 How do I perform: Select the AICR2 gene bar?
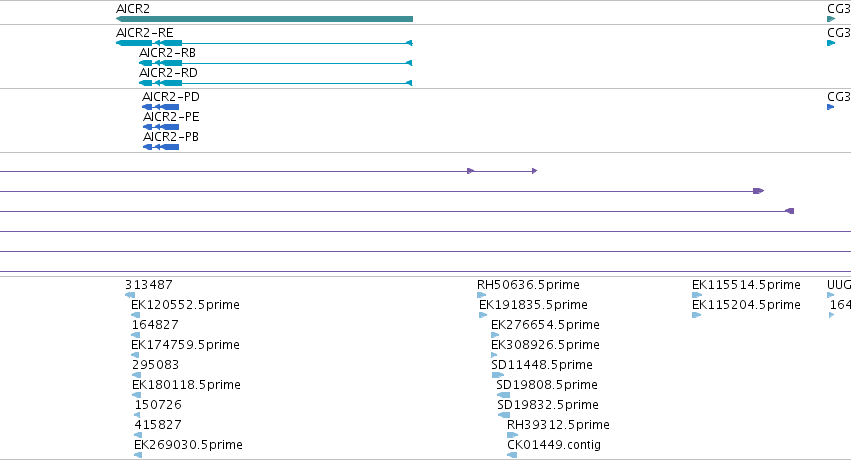pos(264,19)
